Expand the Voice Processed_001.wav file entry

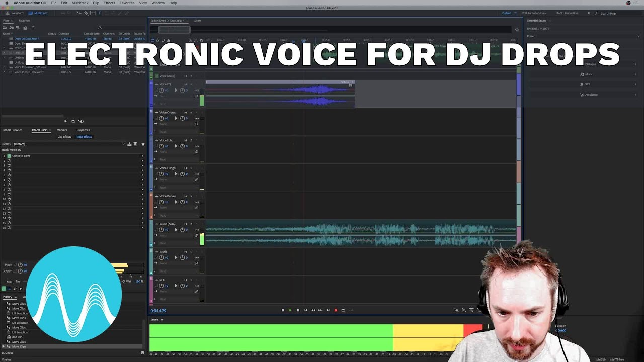(4, 67)
